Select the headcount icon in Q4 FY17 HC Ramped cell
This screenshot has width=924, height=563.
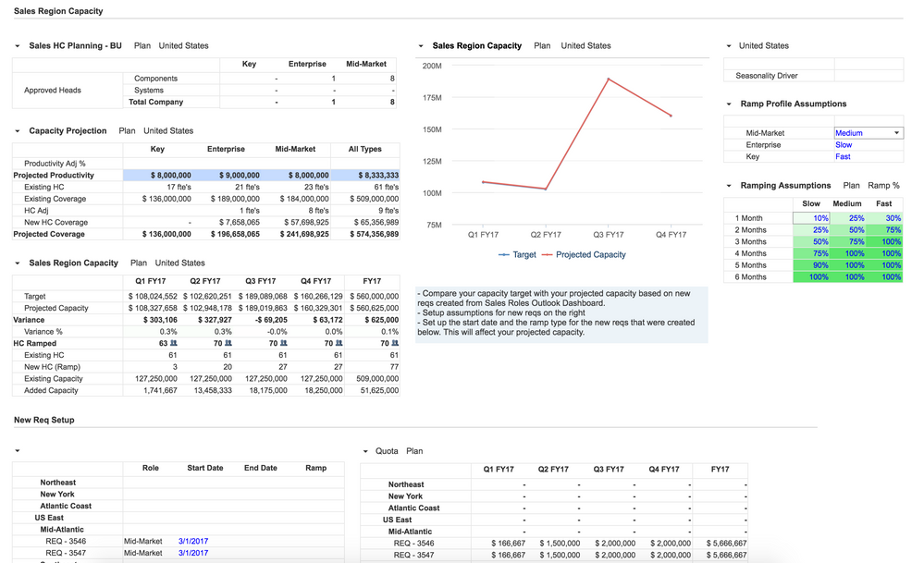click(x=340, y=342)
